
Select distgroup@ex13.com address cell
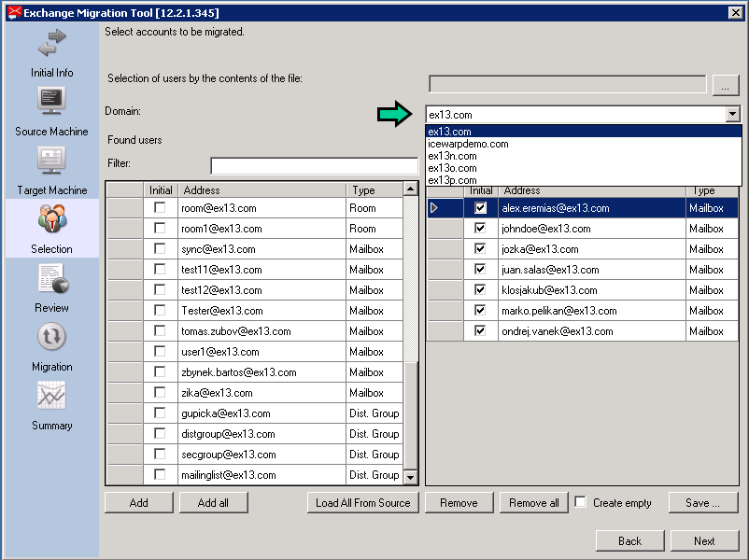point(261,434)
